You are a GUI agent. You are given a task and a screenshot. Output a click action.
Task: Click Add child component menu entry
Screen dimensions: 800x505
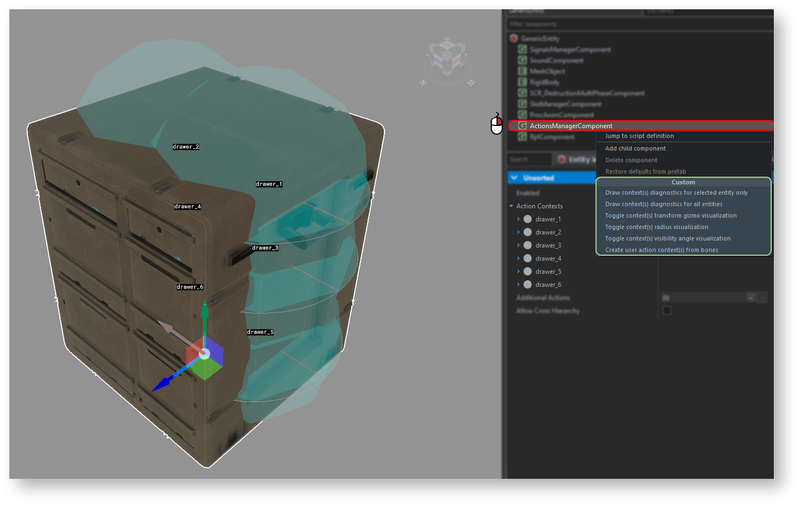point(635,148)
